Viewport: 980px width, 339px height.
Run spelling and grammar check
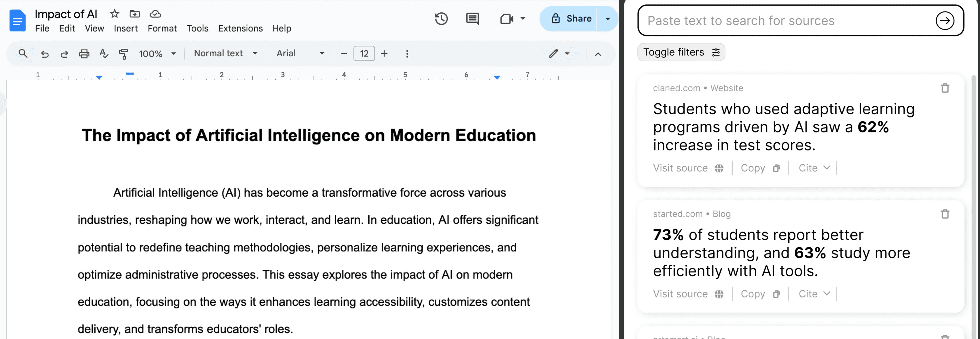(103, 54)
